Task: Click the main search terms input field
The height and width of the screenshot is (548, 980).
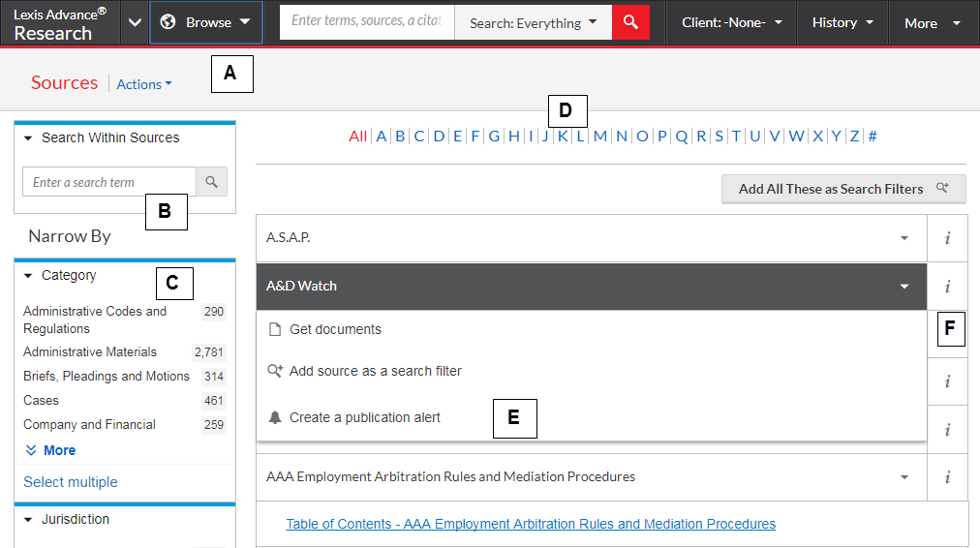Action: (367, 22)
